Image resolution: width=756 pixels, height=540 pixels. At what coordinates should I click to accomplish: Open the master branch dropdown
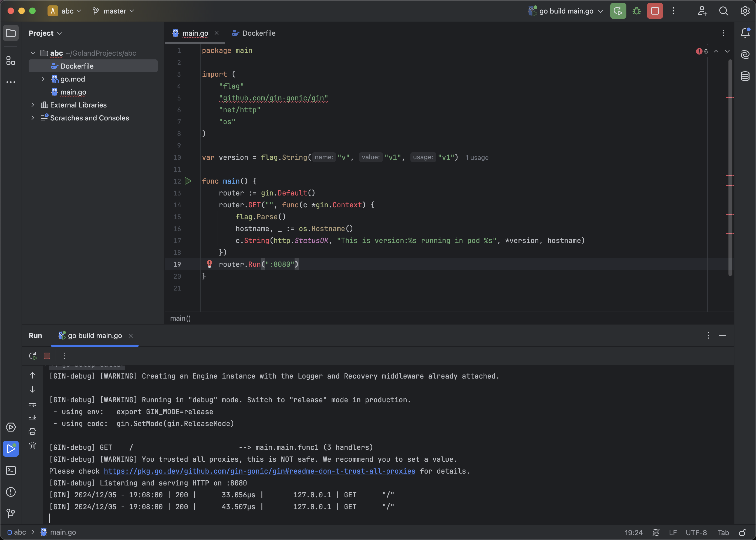[113, 11]
